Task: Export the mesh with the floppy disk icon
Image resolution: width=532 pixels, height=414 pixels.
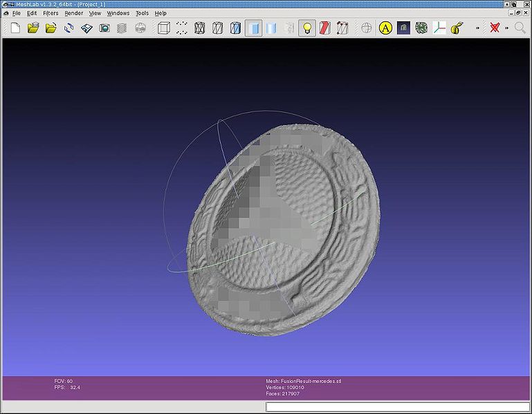Action: [87, 28]
